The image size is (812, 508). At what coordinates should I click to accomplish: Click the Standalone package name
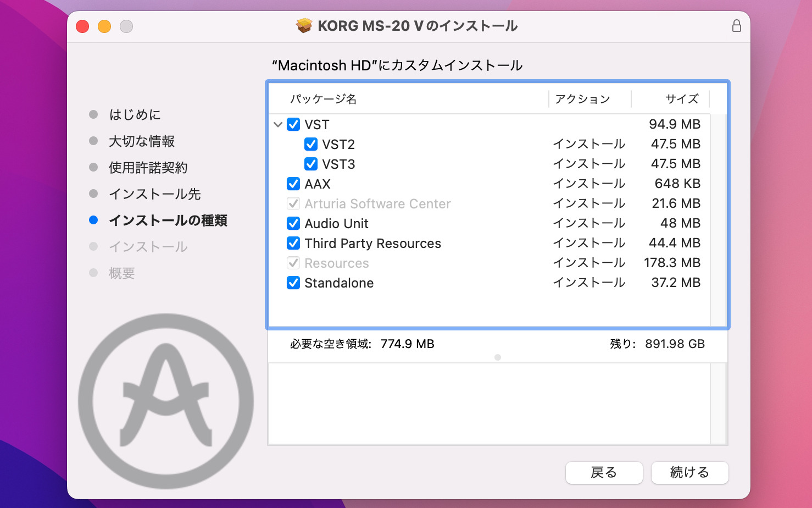tap(339, 283)
